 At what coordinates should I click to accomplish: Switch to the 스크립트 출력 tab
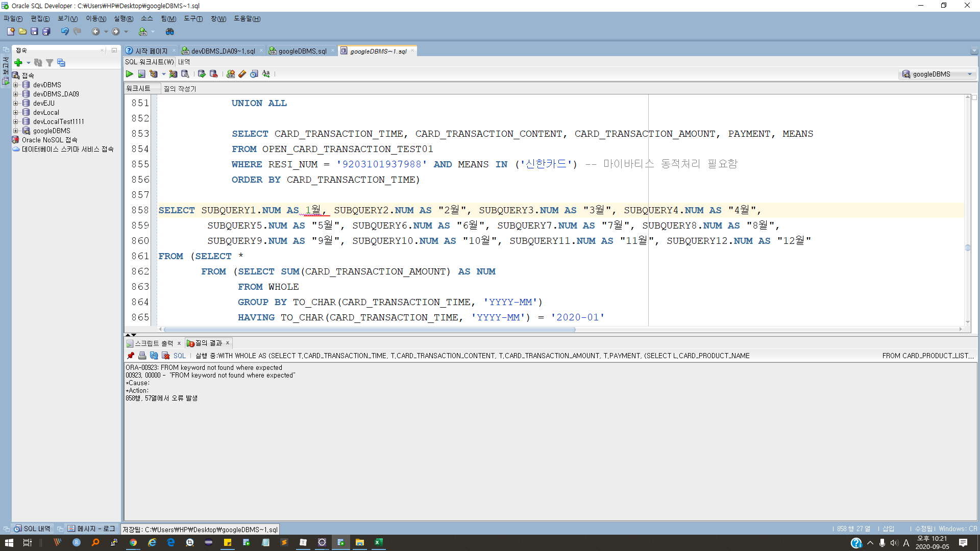(153, 343)
